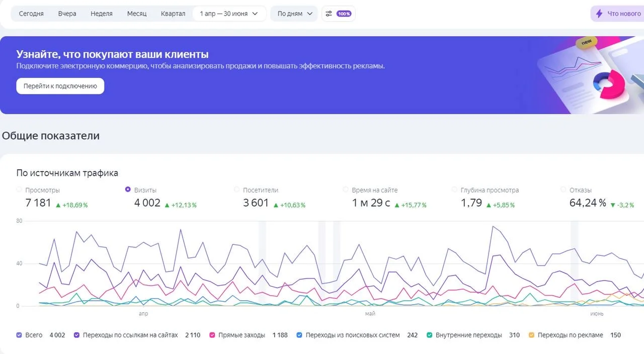Click the 4 002 visits value
Screen dimensions: 644x354
[147, 203]
